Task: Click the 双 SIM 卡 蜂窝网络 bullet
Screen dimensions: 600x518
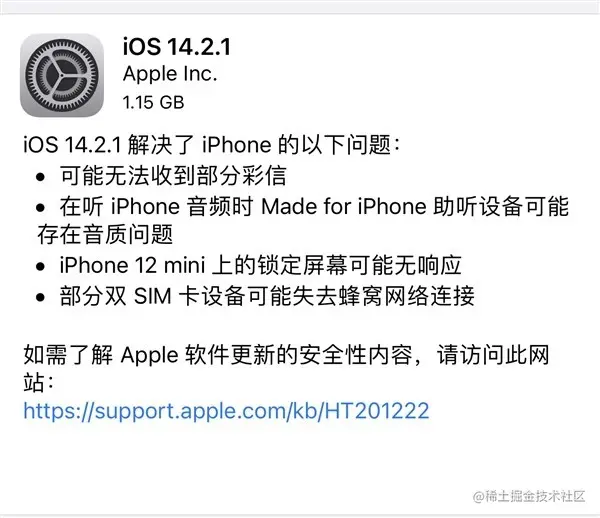Action: pos(267,296)
